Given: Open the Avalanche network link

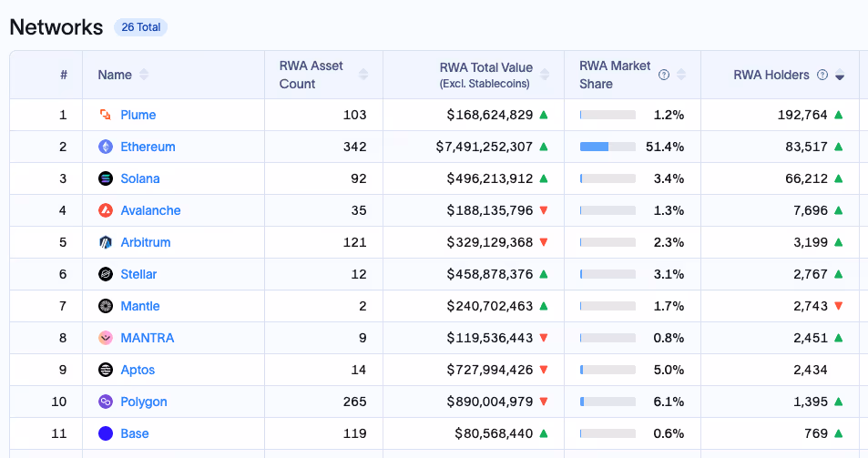Looking at the screenshot, I should click(150, 210).
